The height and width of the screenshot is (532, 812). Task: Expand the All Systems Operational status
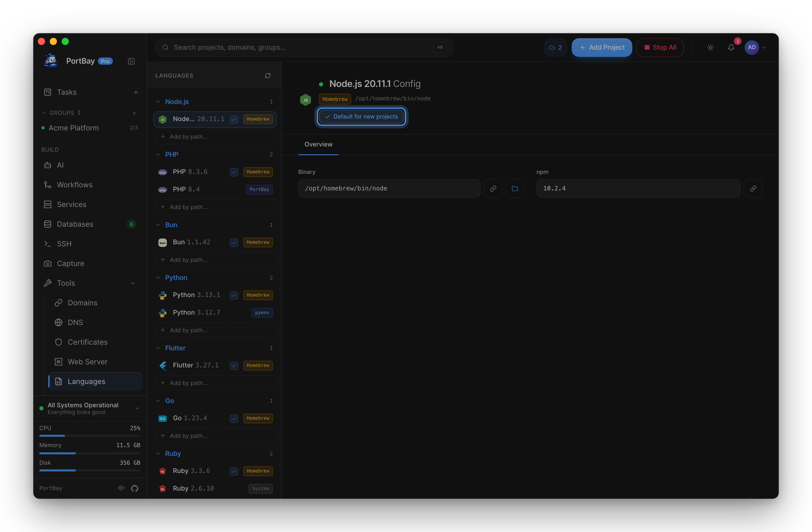pyautogui.click(x=137, y=409)
